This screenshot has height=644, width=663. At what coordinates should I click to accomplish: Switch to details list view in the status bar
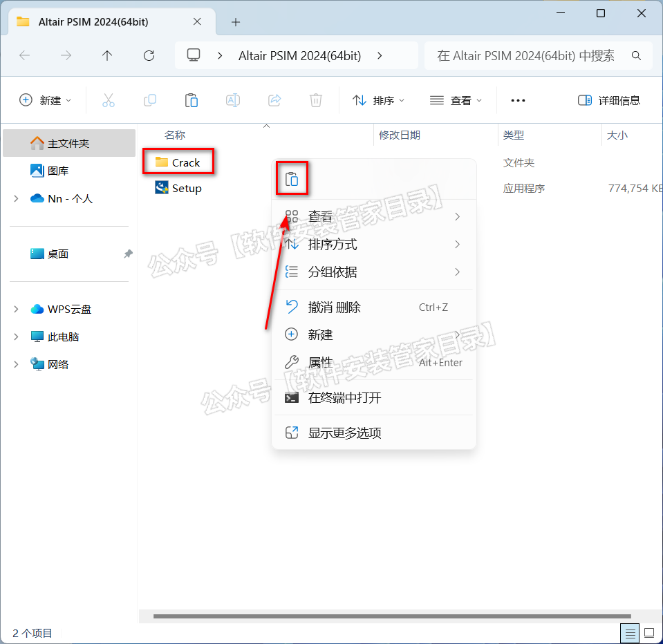click(630, 633)
